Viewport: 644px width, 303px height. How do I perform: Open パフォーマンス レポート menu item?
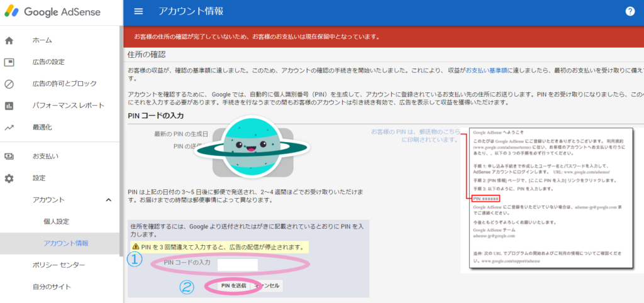[69, 106]
